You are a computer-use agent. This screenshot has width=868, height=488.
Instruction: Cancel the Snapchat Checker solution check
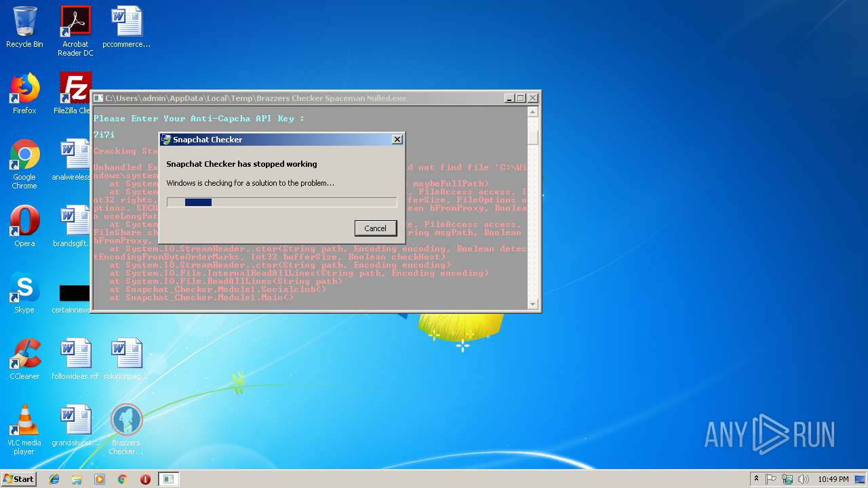(x=375, y=228)
